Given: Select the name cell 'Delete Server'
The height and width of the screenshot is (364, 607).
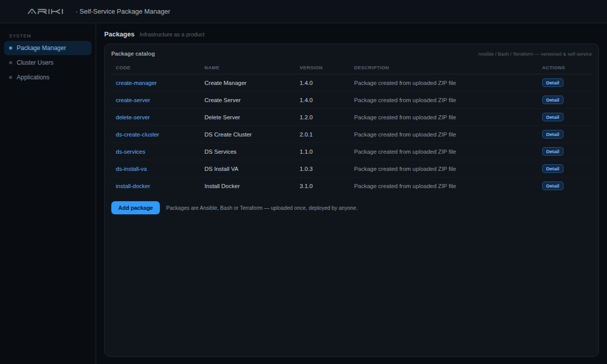Looking at the screenshot, I should coord(222,117).
